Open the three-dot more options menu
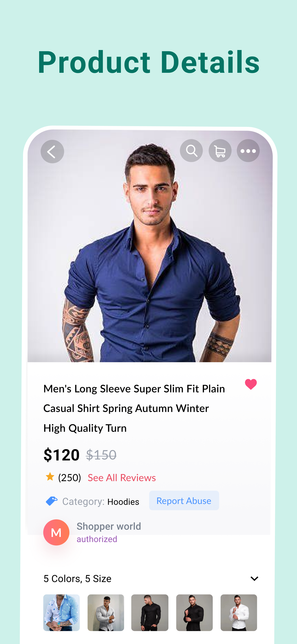Image resolution: width=297 pixels, height=644 pixels. tap(248, 151)
